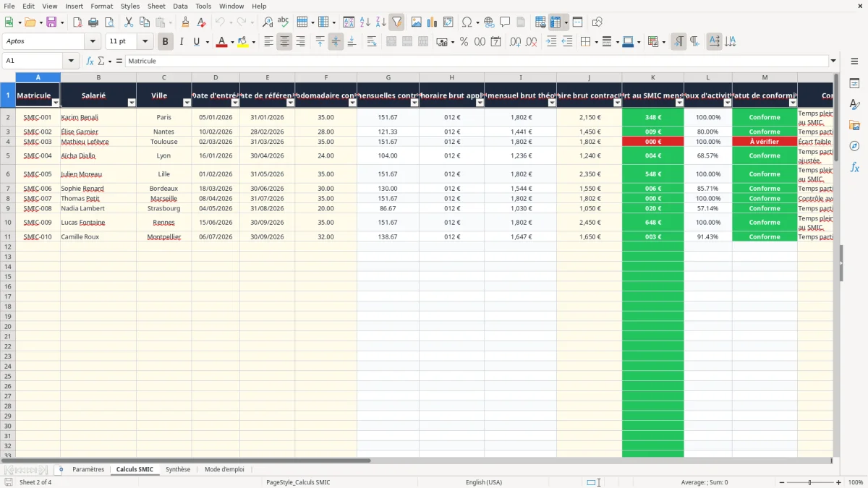Toggle Freeze Rows and Columns
868x488 pixels.
[556, 22]
